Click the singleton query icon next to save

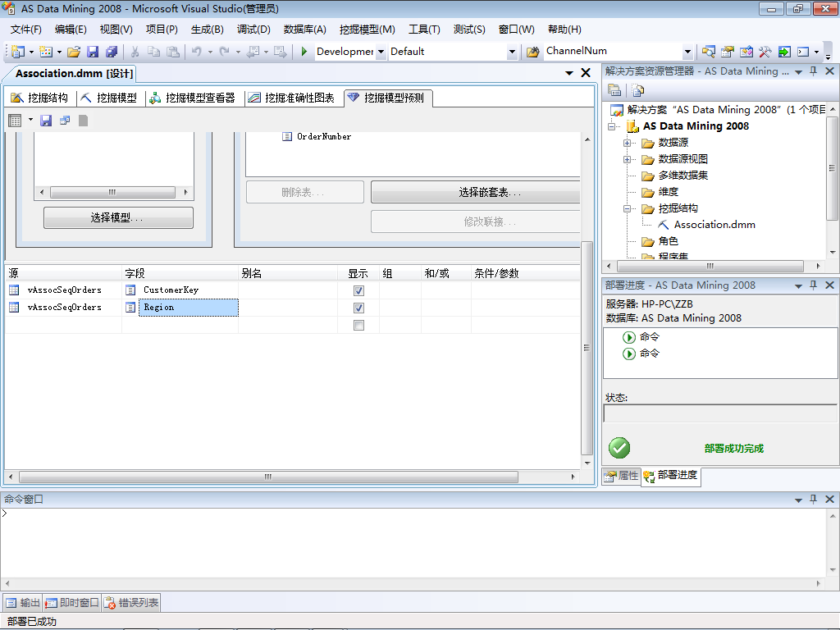65,121
